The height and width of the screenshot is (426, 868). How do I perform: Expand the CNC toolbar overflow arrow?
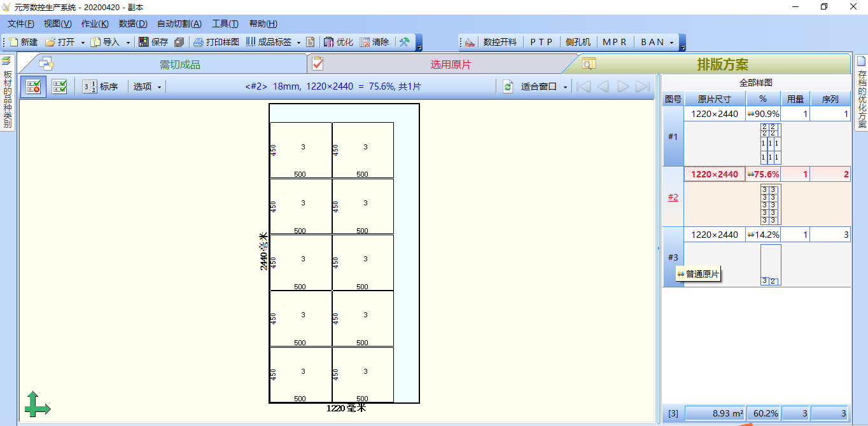[682, 43]
